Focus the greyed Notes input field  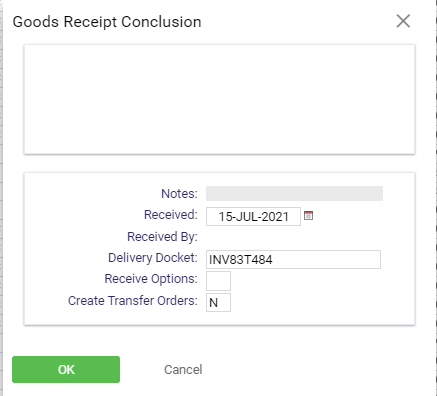coord(294,193)
